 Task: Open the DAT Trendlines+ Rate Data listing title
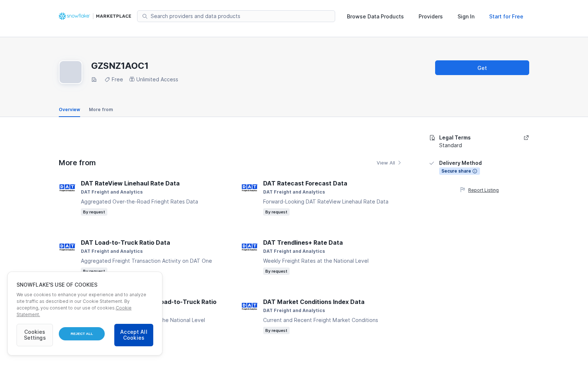303,243
